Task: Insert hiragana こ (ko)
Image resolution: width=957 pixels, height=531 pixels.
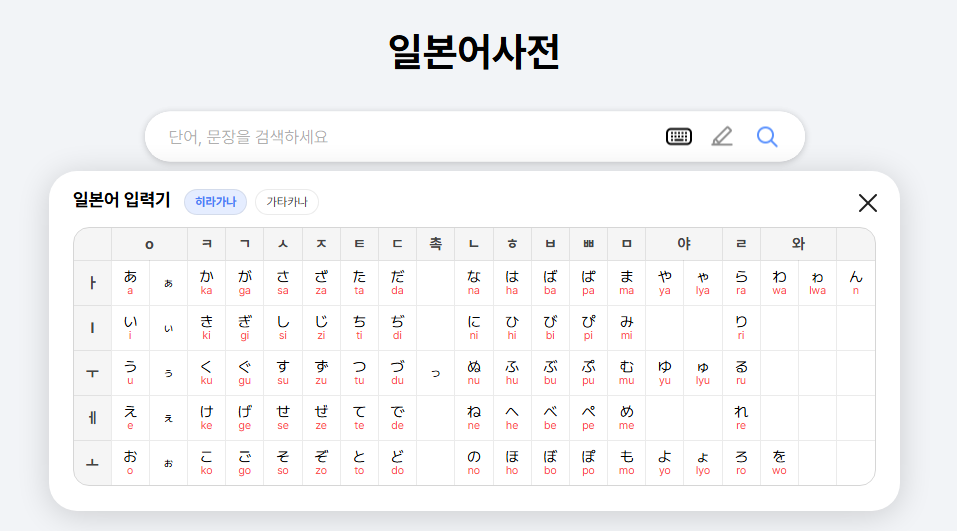Action: click(x=206, y=463)
